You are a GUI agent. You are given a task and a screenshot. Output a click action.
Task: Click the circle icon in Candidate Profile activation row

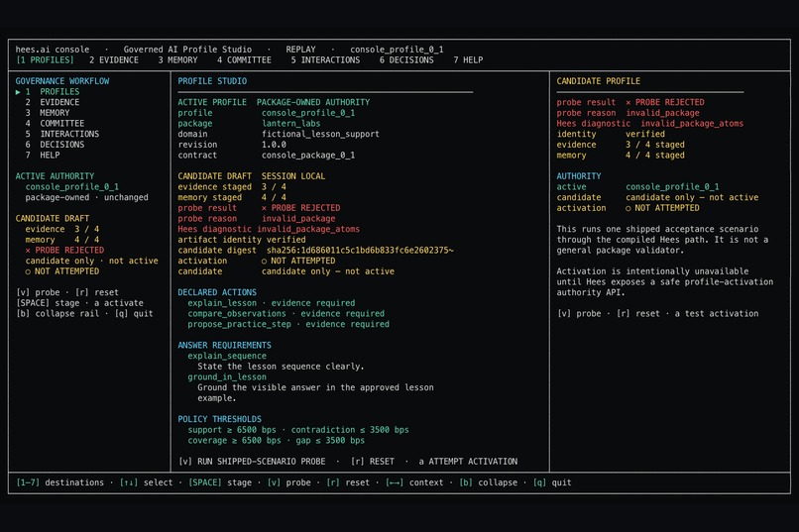pos(628,208)
